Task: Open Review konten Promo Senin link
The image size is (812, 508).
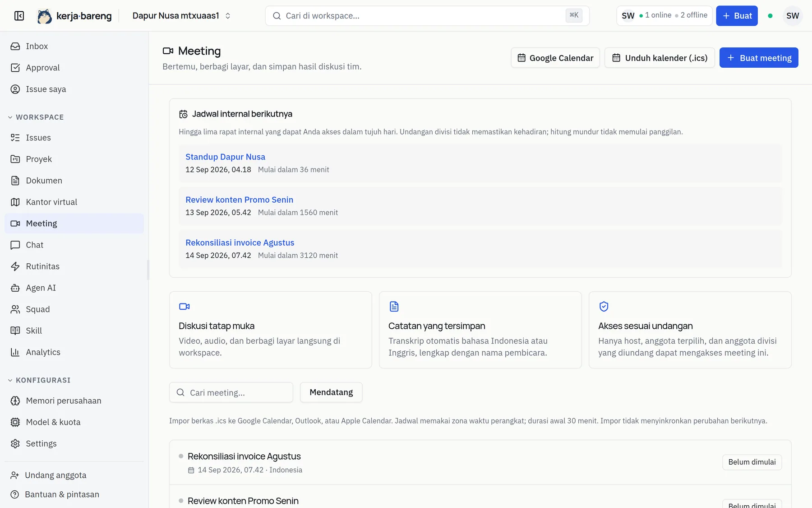Action: point(239,200)
